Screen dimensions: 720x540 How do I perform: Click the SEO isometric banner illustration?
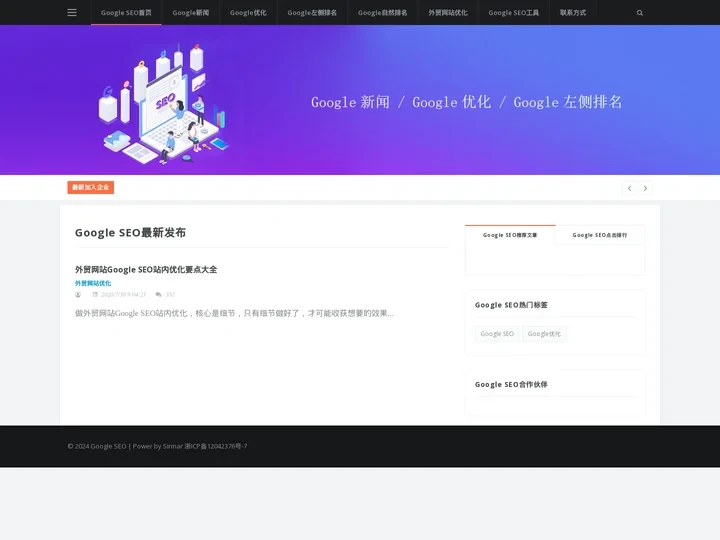tap(163, 104)
